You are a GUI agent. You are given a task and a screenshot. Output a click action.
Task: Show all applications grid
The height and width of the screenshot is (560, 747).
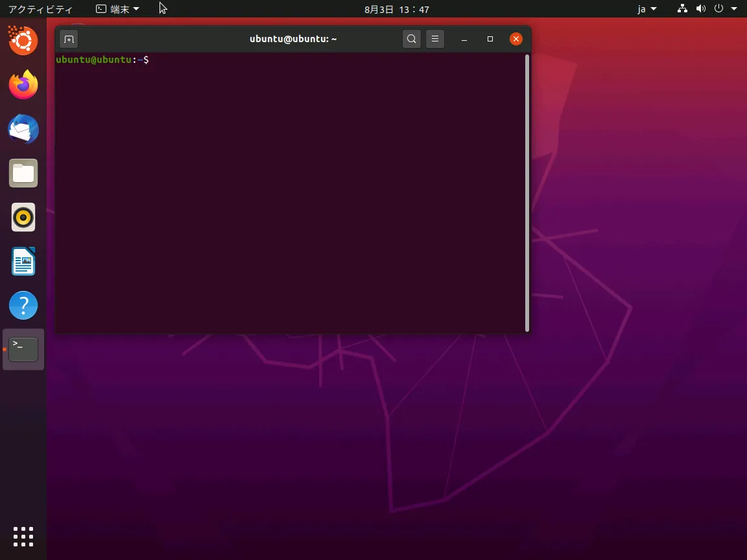(23, 537)
